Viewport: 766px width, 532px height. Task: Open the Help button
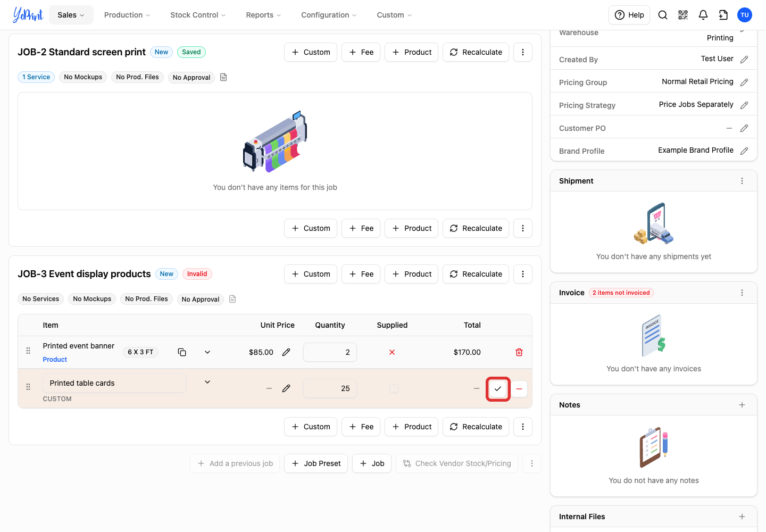[629, 15]
